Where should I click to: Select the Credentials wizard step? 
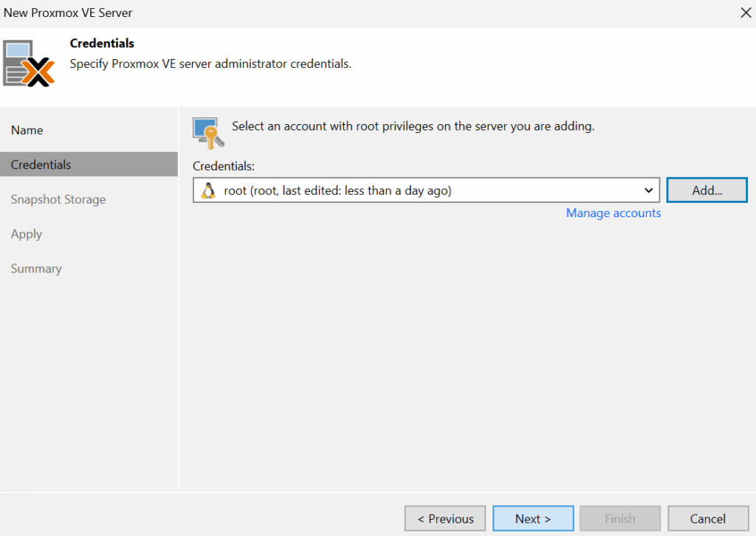(x=89, y=165)
